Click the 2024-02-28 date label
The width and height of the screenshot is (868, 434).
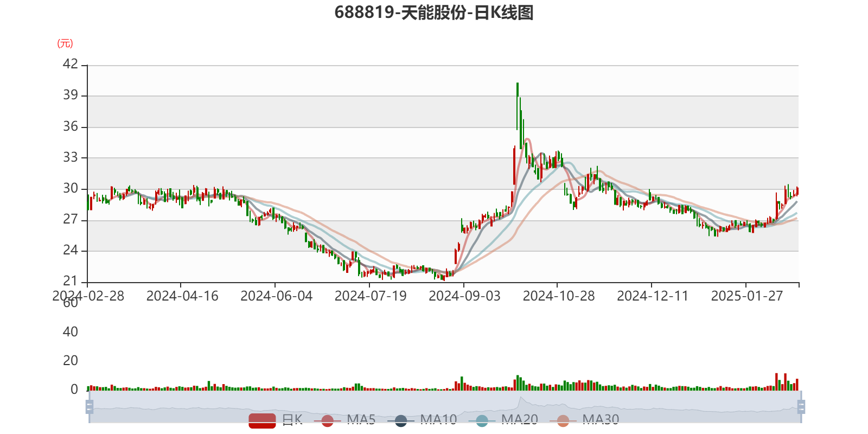coord(88,296)
